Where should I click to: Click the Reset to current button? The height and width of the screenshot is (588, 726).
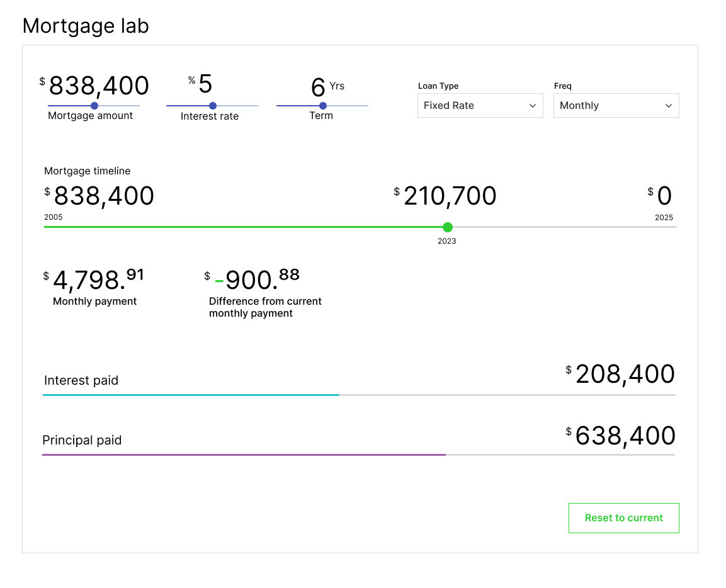pos(623,518)
